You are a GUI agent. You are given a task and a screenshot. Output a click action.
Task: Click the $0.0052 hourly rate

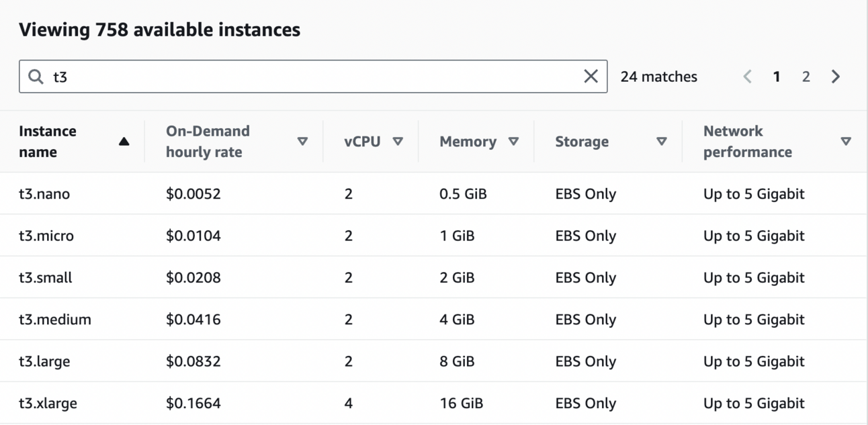193,194
